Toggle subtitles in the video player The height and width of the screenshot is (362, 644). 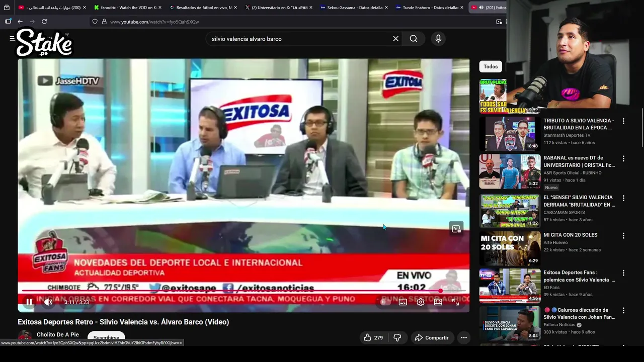point(403,302)
